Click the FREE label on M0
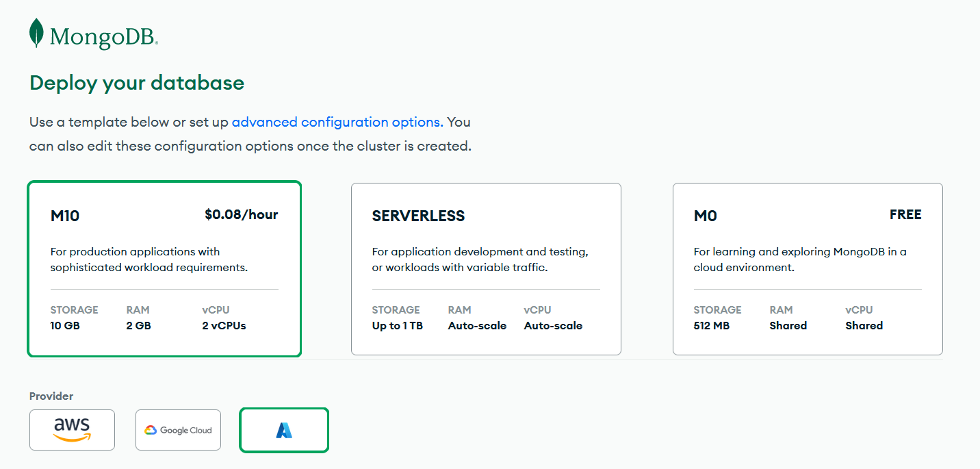980x469 pixels. (905, 215)
